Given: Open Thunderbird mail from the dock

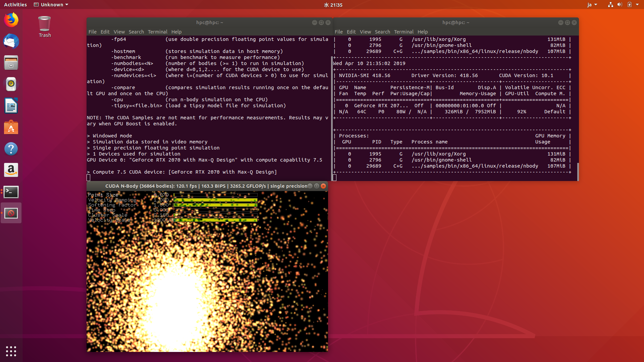Looking at the screenshot, I should (11, 41).
